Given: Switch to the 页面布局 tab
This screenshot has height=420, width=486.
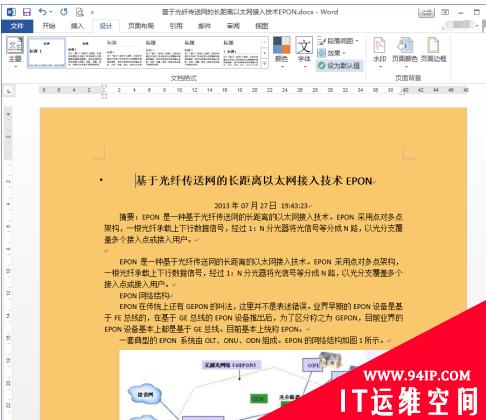Looking at the screenshot, I should click(x=141, y=26).
